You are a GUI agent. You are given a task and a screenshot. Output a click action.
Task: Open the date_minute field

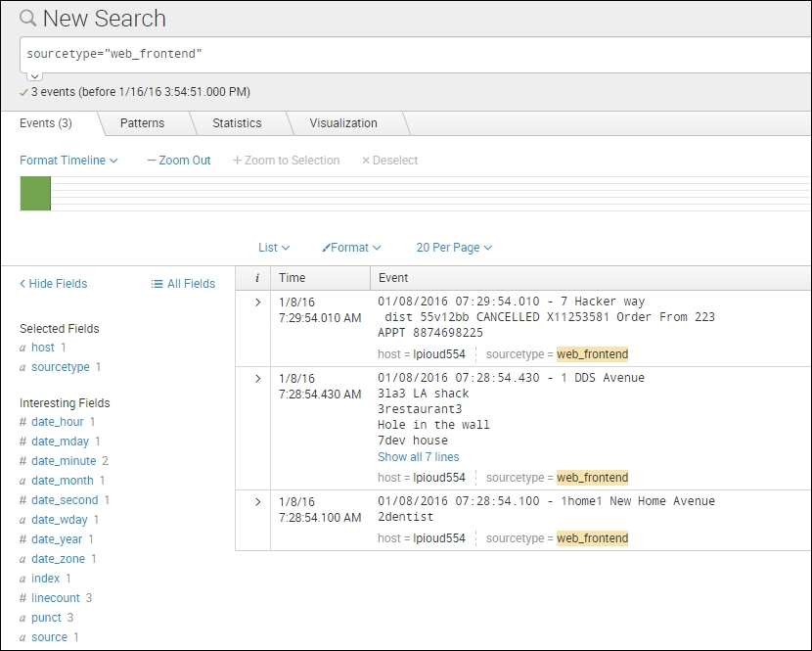tap(64, 461)
